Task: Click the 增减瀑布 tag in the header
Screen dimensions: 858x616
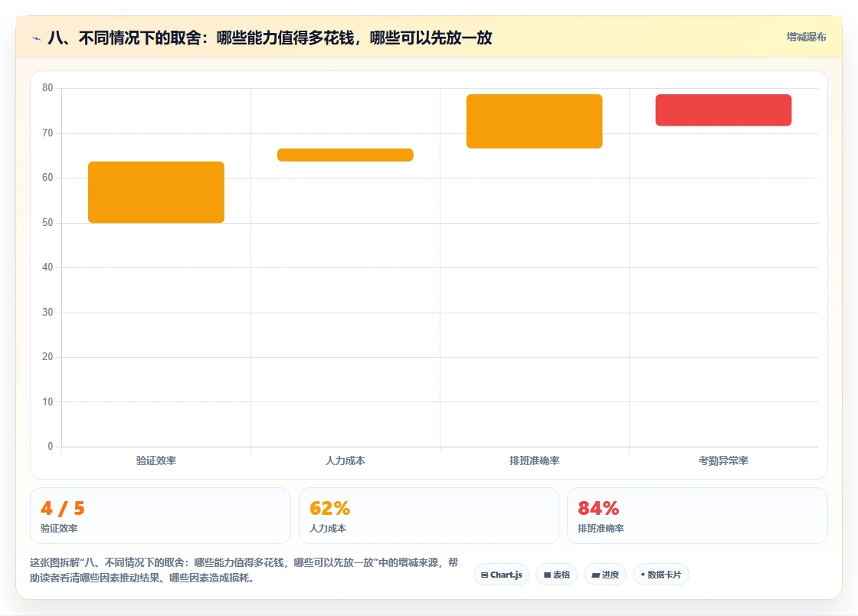Action: pyautogui.click(x=806, y=38)
